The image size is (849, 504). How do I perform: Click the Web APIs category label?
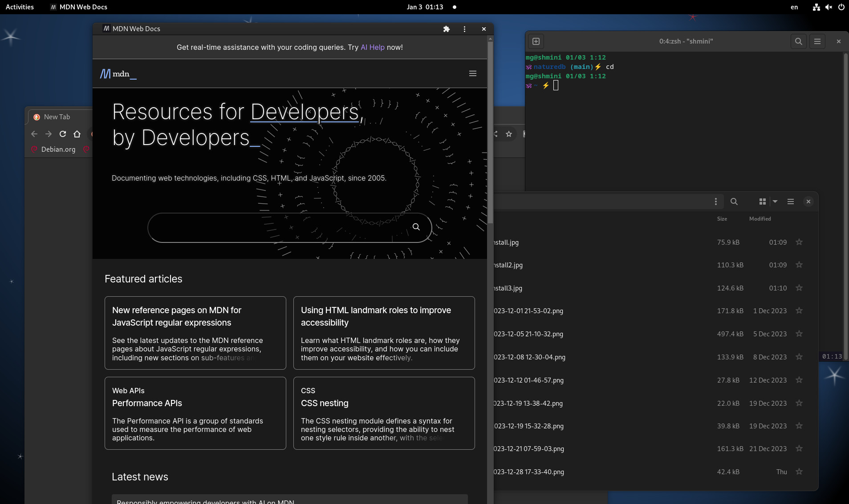tap(128, 391)
